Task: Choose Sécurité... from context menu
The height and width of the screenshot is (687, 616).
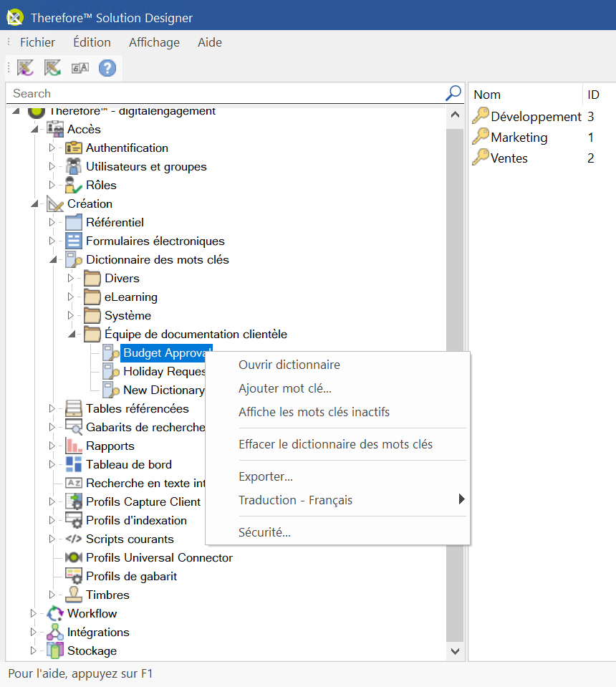Action: (x=338, y=532)
